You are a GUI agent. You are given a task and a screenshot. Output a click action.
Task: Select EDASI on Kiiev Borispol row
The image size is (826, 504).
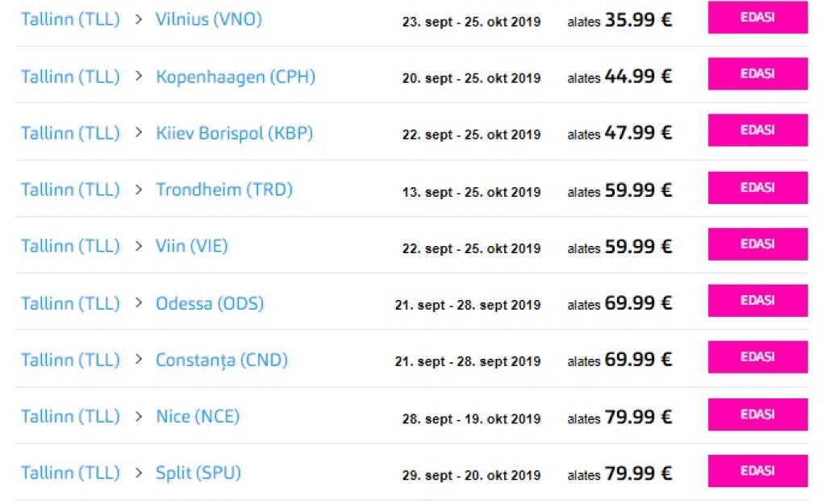click(x=757, y=131)
